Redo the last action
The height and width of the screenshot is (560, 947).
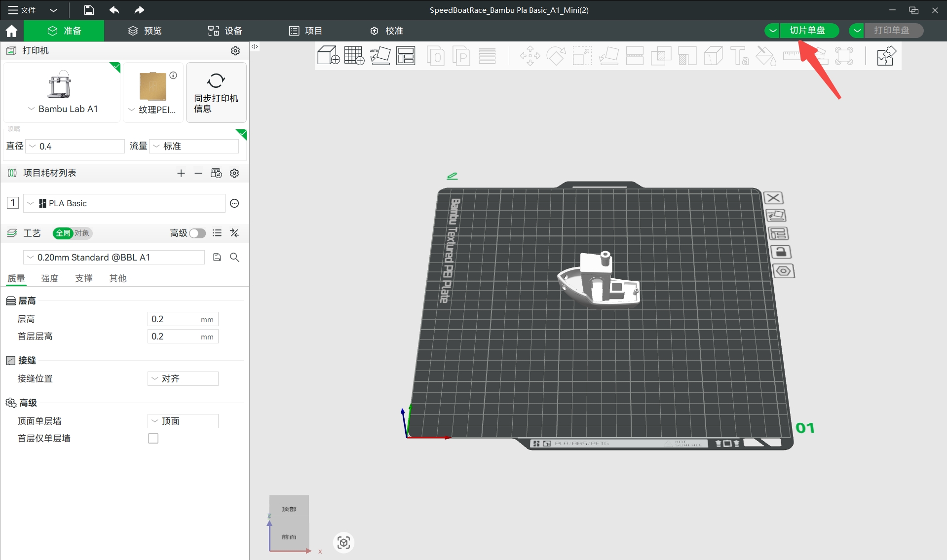139,10
